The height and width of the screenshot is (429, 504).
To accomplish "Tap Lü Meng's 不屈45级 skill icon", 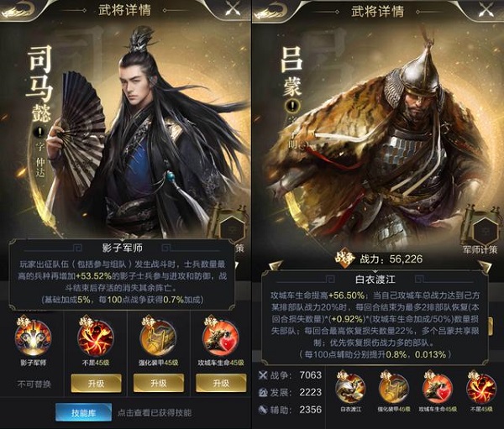I will coord(481,388).
